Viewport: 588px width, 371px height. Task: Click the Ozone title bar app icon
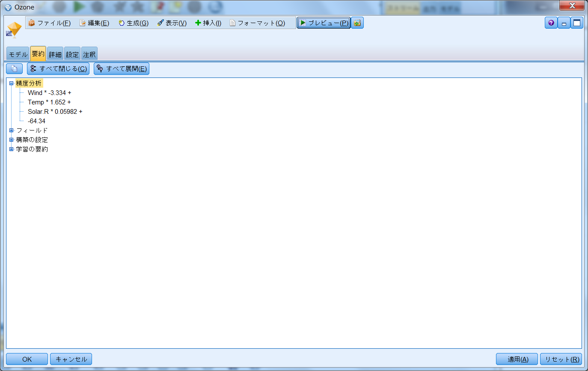(x=8, y=7)
